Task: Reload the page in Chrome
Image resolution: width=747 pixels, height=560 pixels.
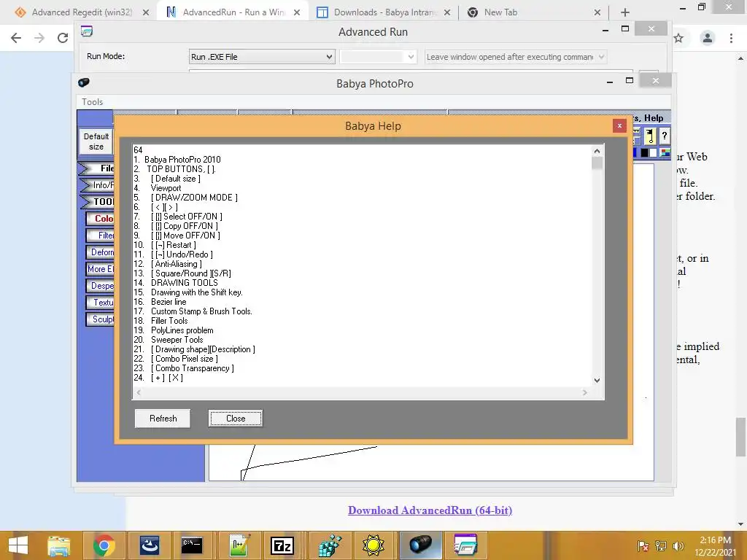Action: coord(63,38)
